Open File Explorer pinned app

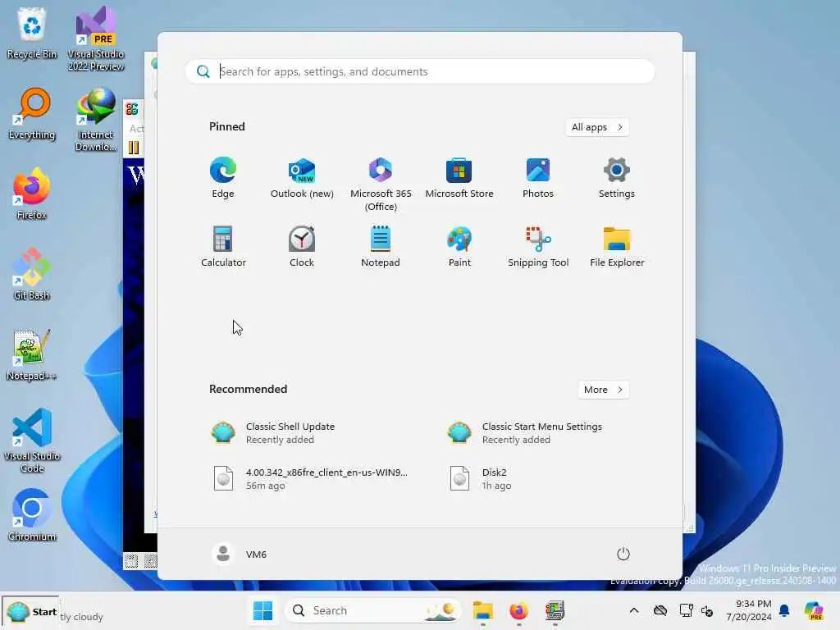[x=617, y=247]
